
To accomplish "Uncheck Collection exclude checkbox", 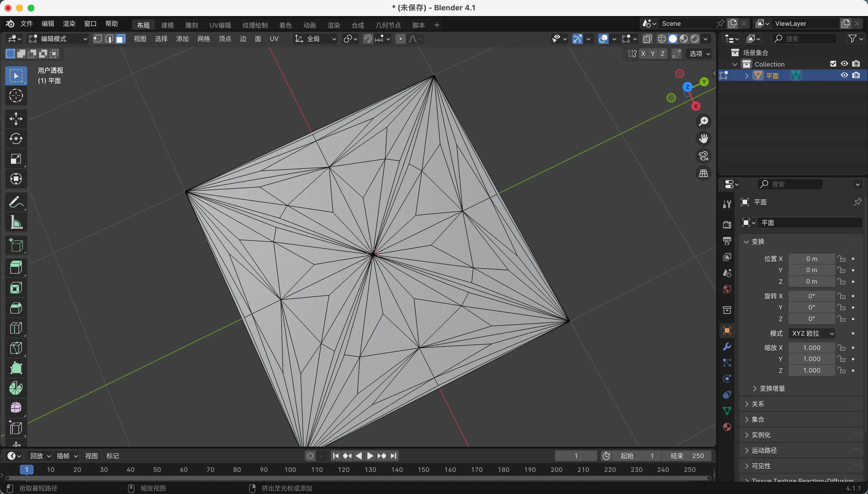I will click(833, 64).
